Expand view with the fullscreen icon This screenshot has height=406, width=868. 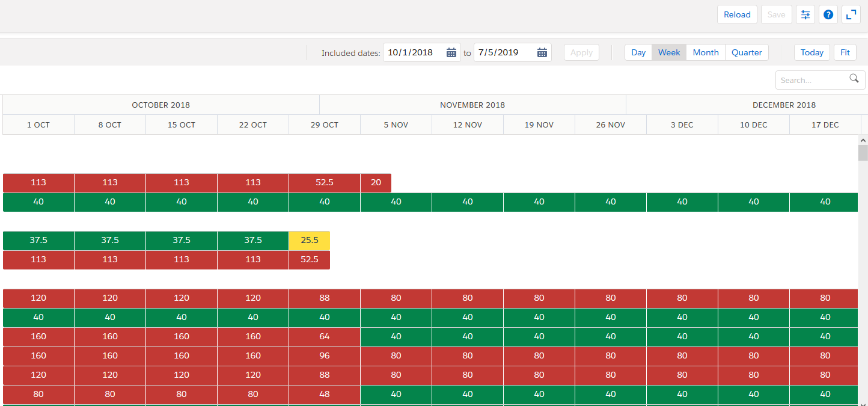click(851, 14)
